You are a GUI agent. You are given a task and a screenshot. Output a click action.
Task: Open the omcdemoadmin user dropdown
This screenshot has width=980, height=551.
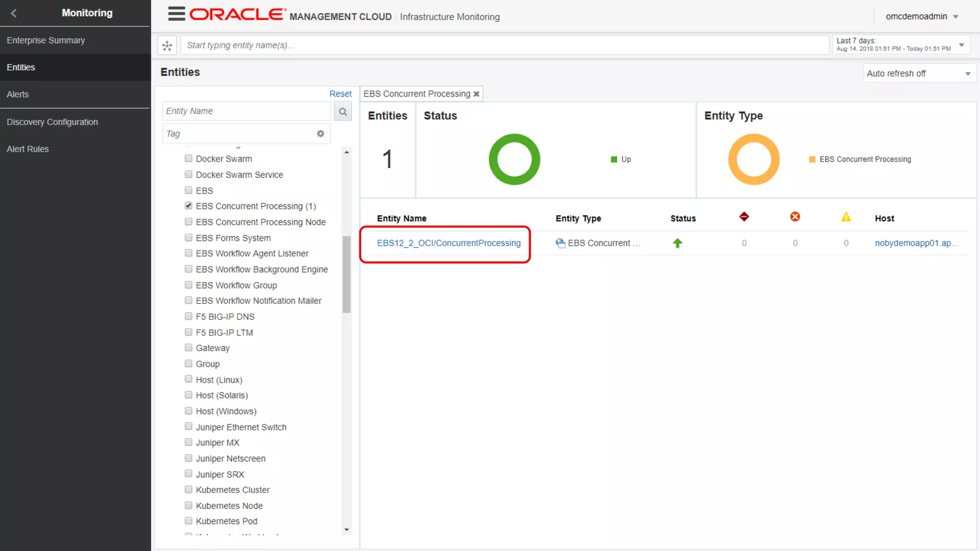click(922, 16)
